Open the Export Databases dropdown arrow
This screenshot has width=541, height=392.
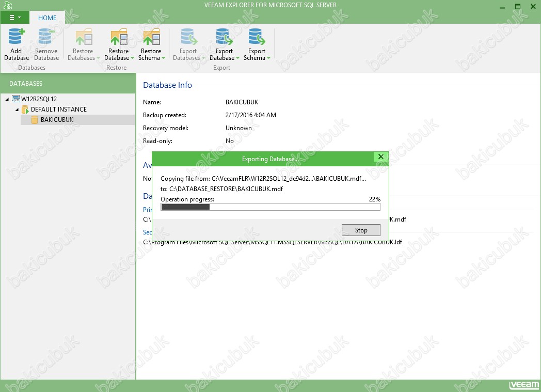pos(203,58)
